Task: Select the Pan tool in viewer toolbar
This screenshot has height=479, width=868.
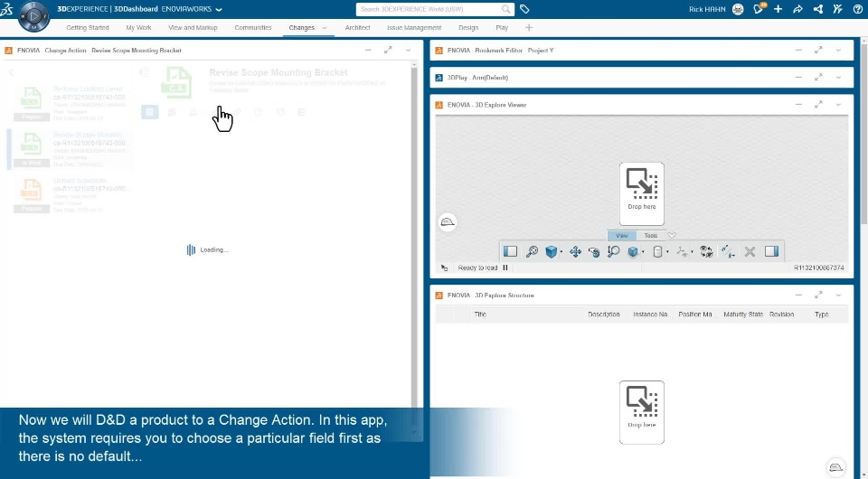Action: 575,251
